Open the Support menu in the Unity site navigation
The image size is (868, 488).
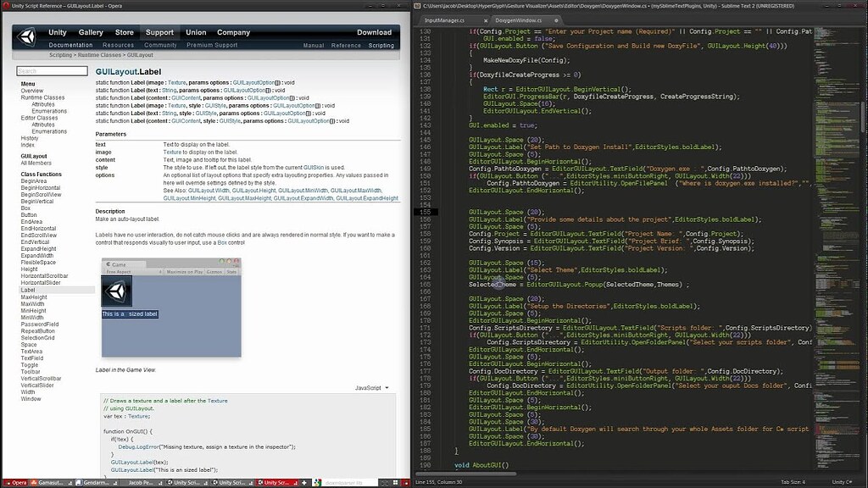point(159,31)
